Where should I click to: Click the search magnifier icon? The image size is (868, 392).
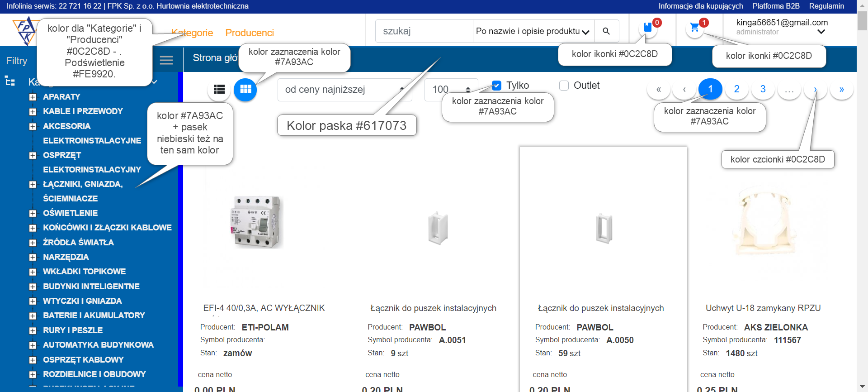click(x=606, y=31)
